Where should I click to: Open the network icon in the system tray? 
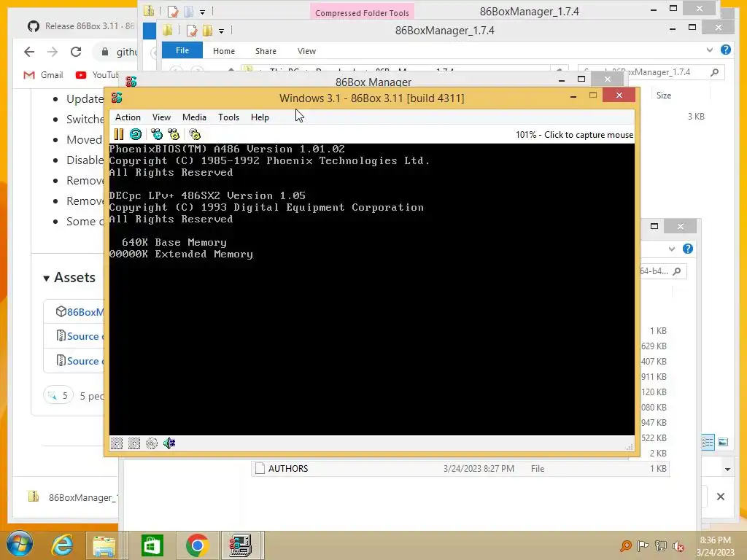[661, 546]
